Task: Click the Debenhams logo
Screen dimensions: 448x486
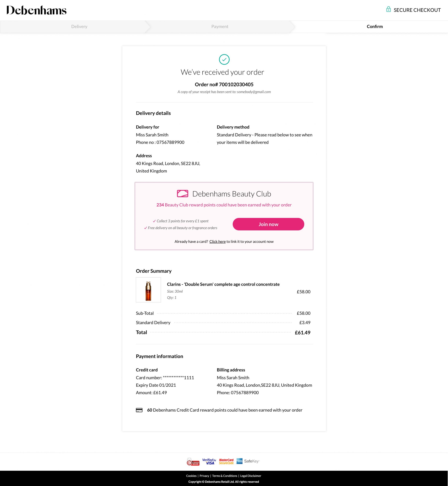Action: point(36,10)
